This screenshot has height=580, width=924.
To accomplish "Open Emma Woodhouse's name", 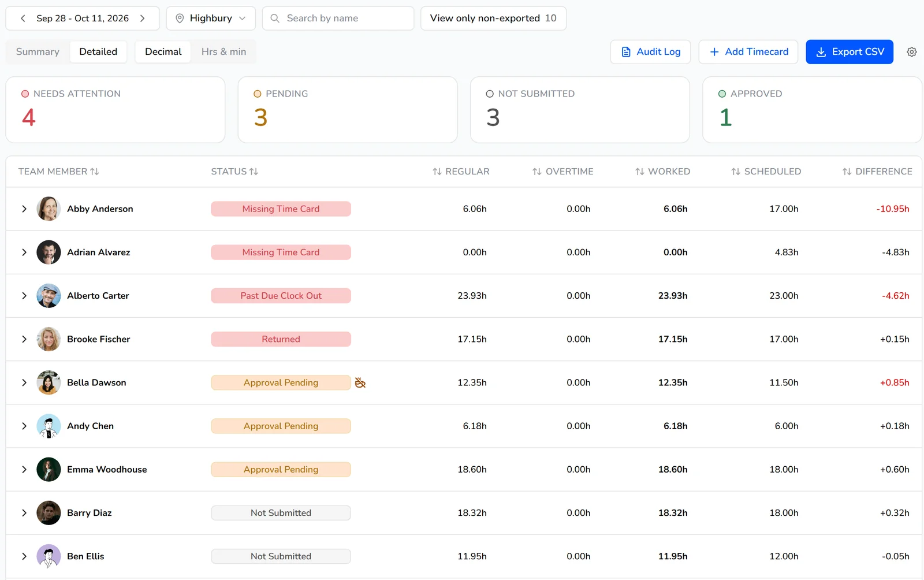I will click(x=107, y=470).
